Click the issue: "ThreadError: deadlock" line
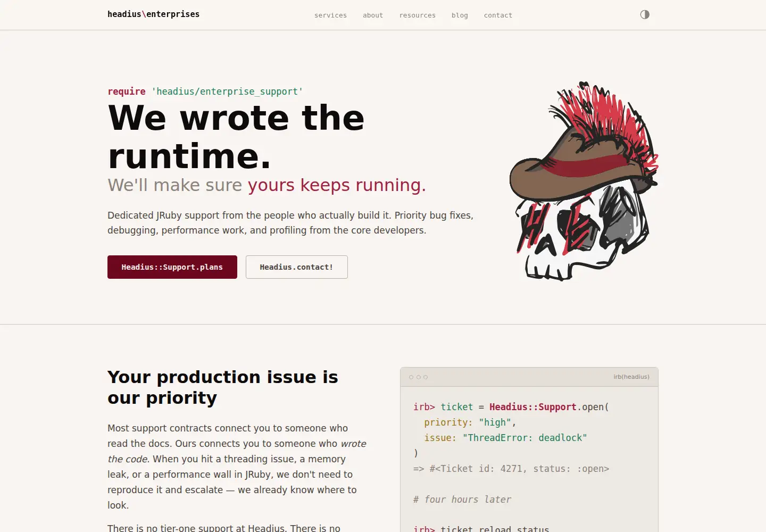Viewport: 766px width, 532px height. [x=505, y=438]
